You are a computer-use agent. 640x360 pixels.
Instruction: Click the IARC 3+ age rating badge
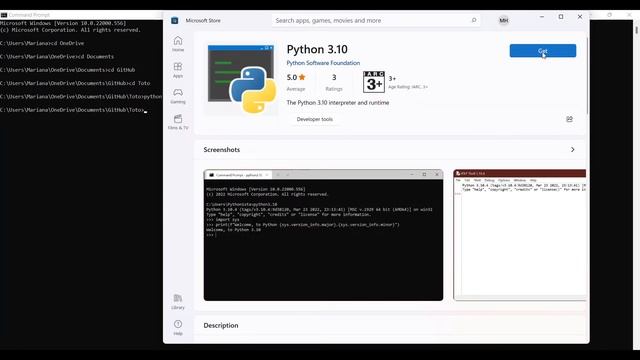(374, 82)
